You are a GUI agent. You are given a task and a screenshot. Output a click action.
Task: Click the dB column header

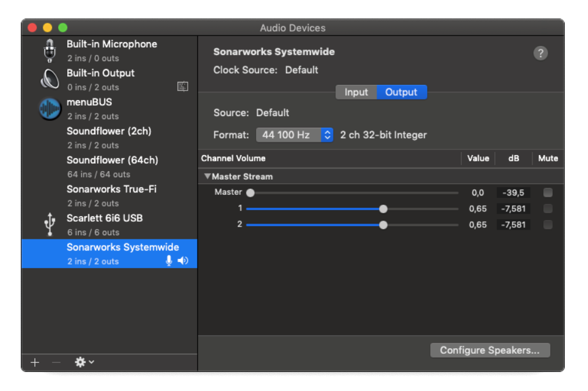[514, 159]
